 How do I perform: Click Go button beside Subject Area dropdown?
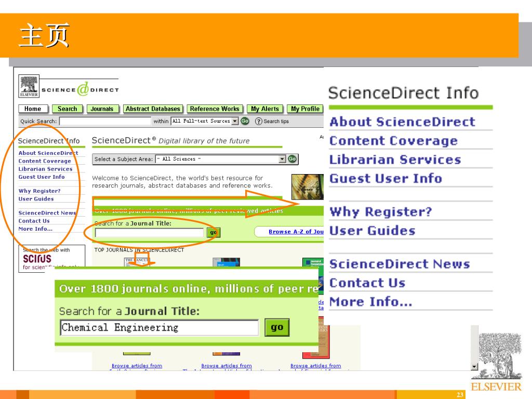coord(292,159)
